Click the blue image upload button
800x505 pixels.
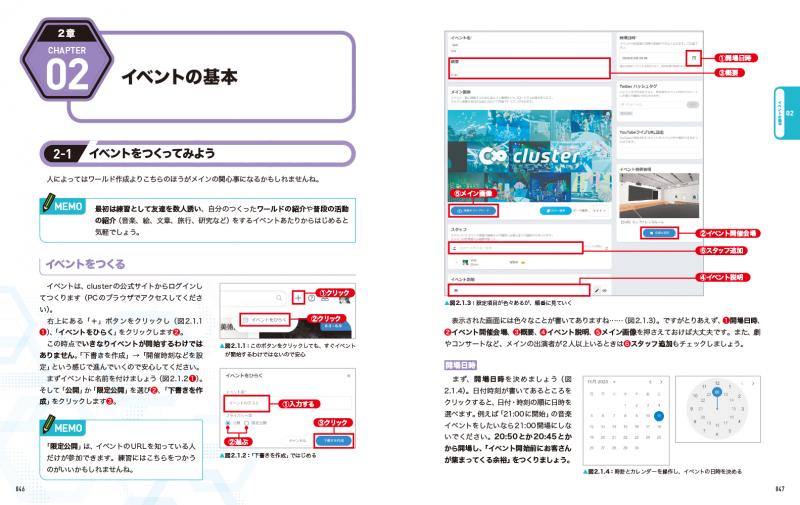473,210
